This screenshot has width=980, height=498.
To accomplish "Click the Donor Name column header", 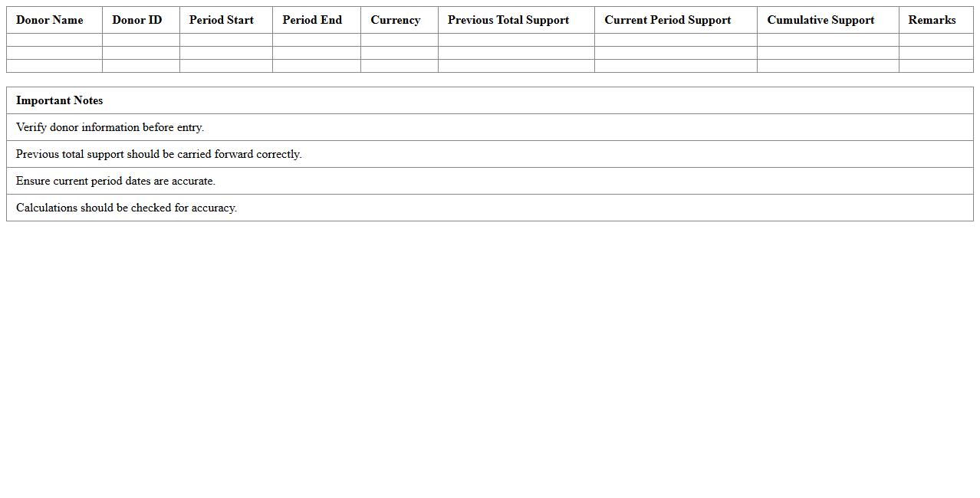I will point(50,20).
